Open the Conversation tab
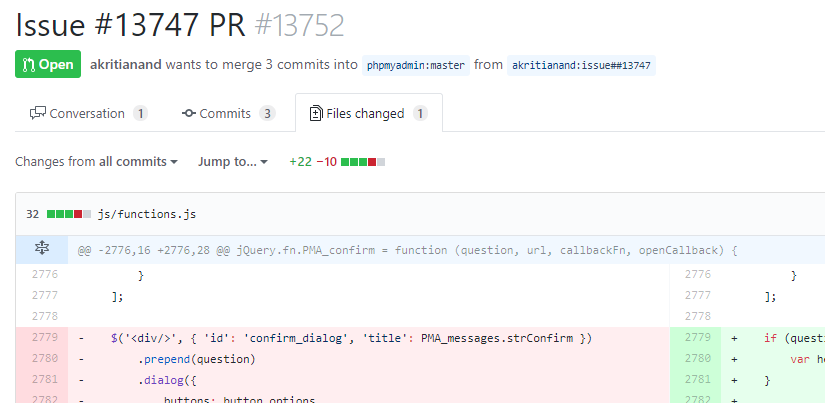This screenshot has height=403, width=825. pos(88,113)
